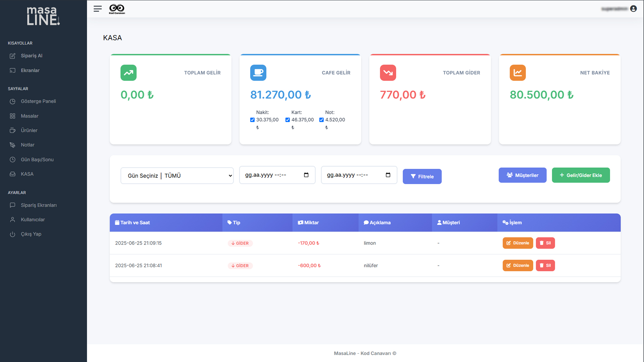Open Gün Başı/Sonu page in sidebar
The height and width of the screenshot is (362, 644).
coord(37,160)
